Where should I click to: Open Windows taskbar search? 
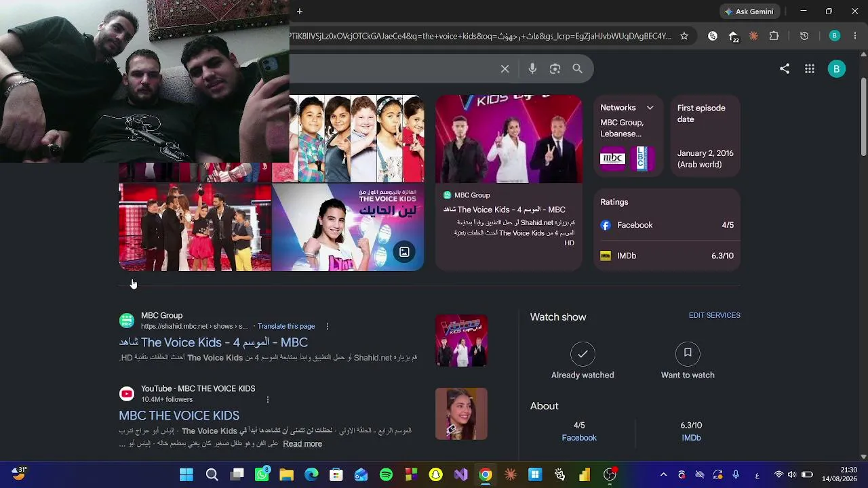click(x=212, y=474)
